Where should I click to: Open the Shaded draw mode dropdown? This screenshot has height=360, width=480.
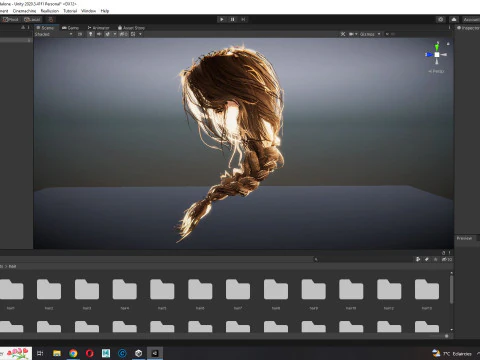tap(53, 34)
